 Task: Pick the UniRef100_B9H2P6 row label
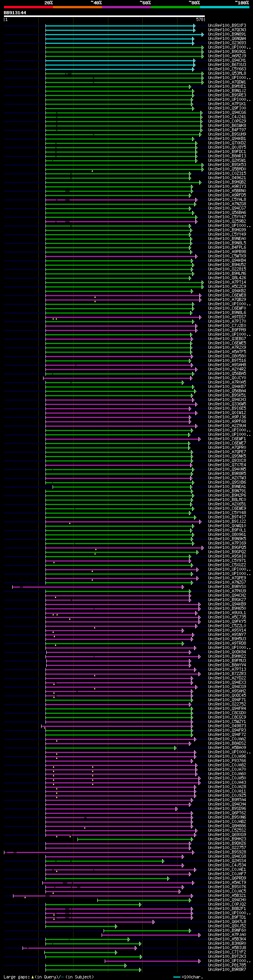coord(227,496)
